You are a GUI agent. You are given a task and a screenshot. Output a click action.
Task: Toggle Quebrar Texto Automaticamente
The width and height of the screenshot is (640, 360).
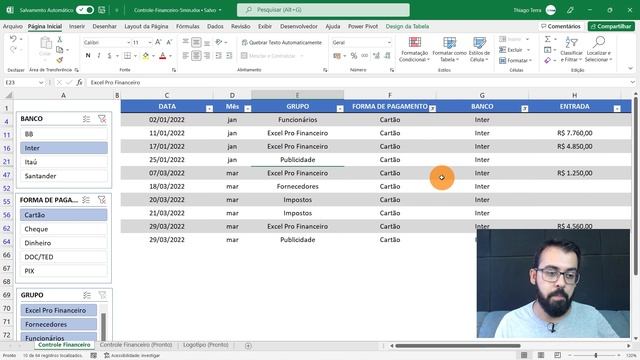pyautogui.click(x=282, y=42)
